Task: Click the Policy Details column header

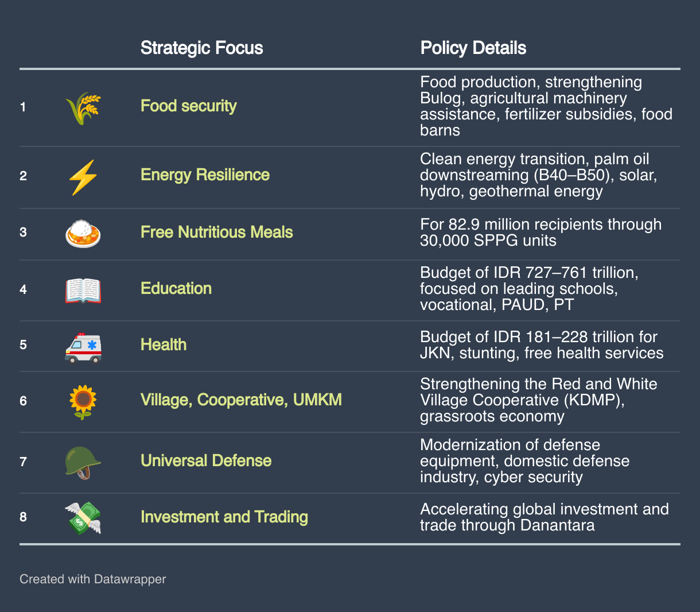Action: pos(473,48)
